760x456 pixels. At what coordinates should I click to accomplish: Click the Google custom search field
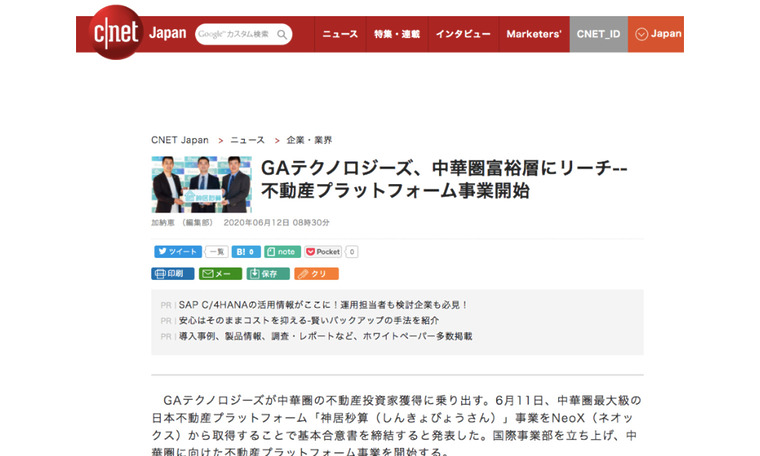(x=233, y=34)
